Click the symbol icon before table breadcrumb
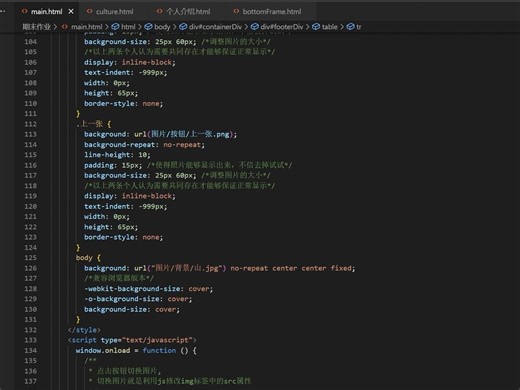 pyautogui.click(x=316, y=27)
